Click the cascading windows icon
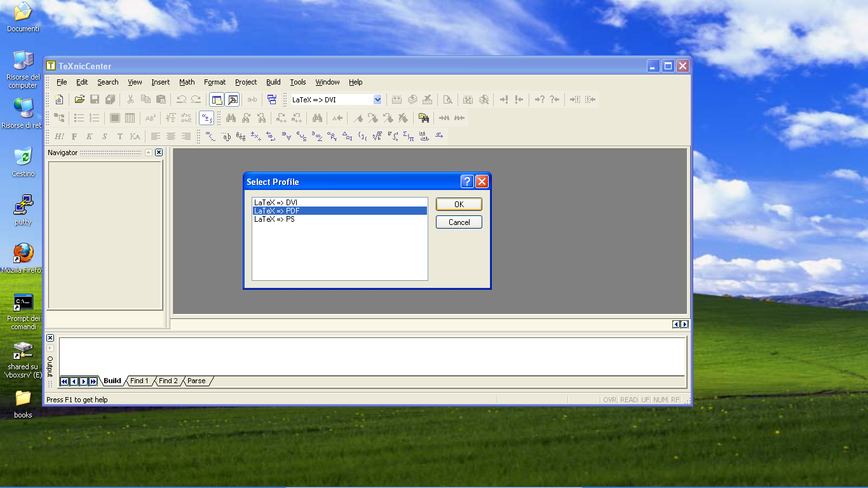This screenshot has height=488, width=868. point(272,100)
